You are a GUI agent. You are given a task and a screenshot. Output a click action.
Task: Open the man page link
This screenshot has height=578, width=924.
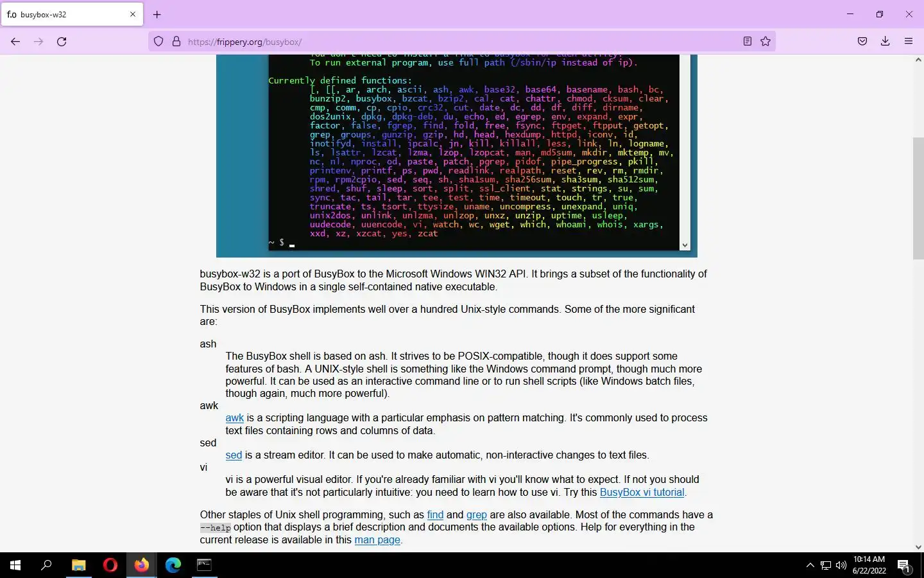coord(377,540)
